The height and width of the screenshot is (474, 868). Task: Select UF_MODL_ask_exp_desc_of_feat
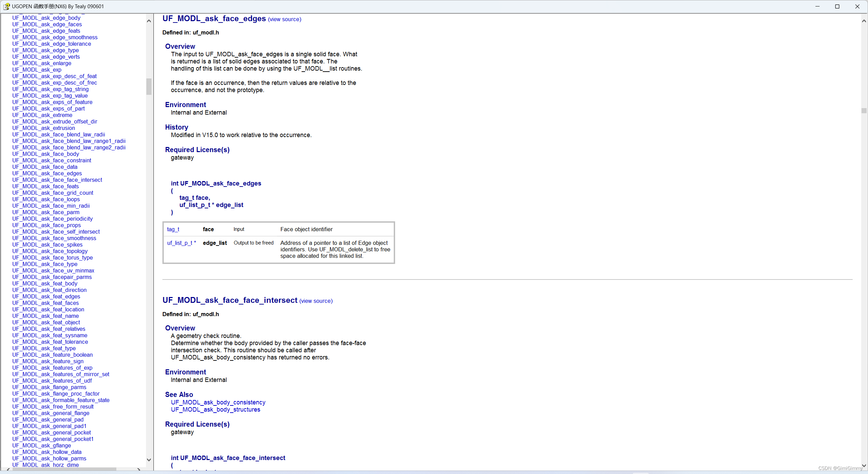(55, 76)
